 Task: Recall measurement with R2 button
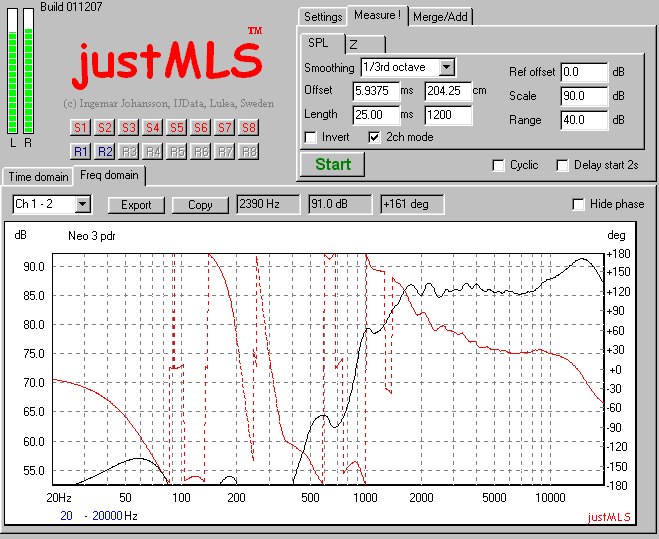point(104,151)
